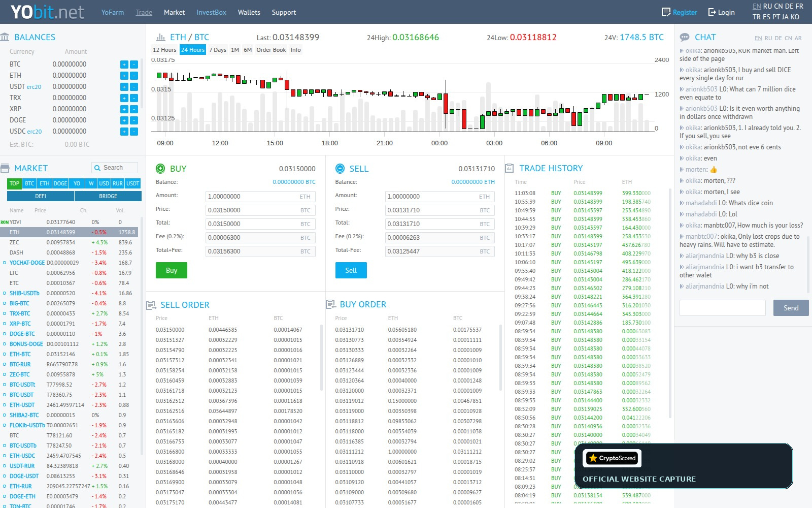Click the minus icon for TRX balance
This screenshot has height=508, width=812.
(x=134, y=98)
